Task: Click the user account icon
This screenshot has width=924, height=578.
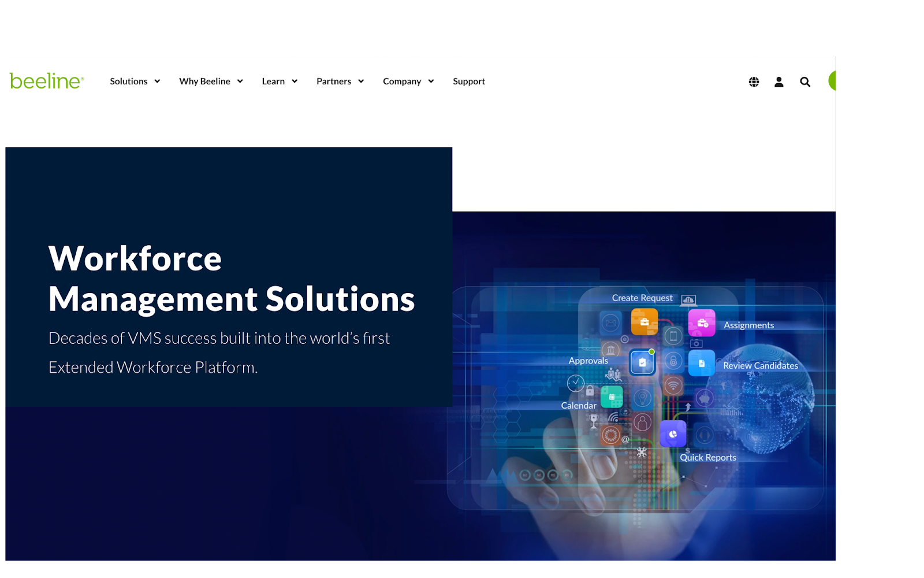Action: coord(778,81)
